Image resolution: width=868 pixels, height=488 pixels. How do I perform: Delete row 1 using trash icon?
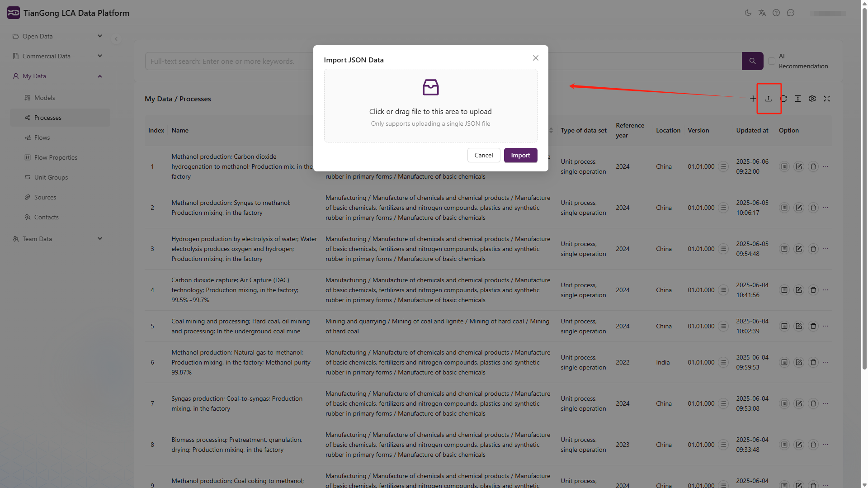point(813,166)
